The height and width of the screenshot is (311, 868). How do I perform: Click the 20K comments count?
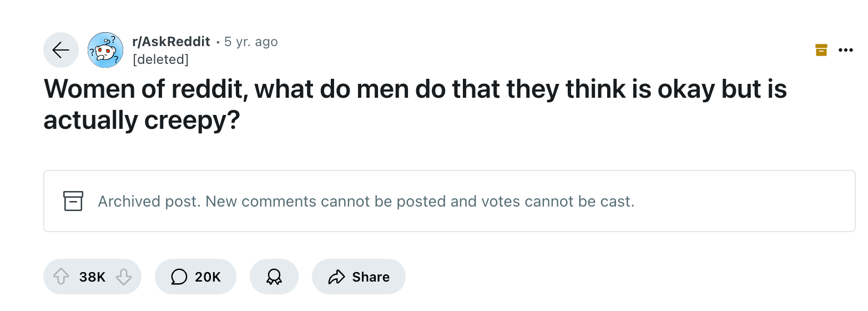tap(208, 277)
